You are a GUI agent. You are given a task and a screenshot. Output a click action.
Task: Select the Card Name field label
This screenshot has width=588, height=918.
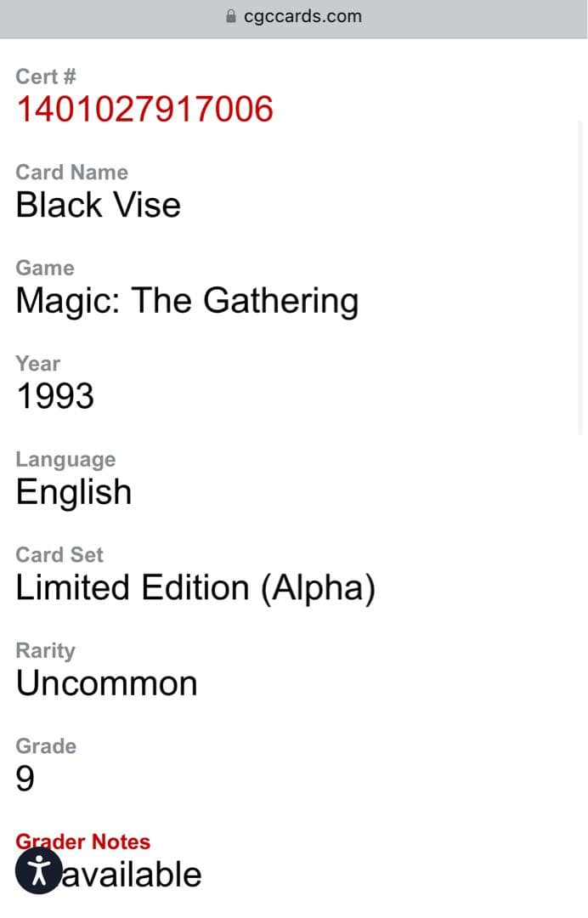point(72,173)
